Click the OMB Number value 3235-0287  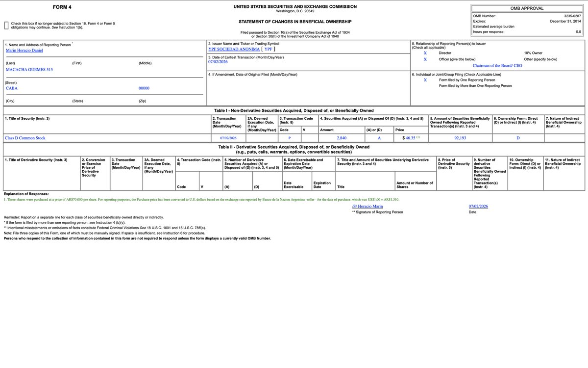(572, 16)
